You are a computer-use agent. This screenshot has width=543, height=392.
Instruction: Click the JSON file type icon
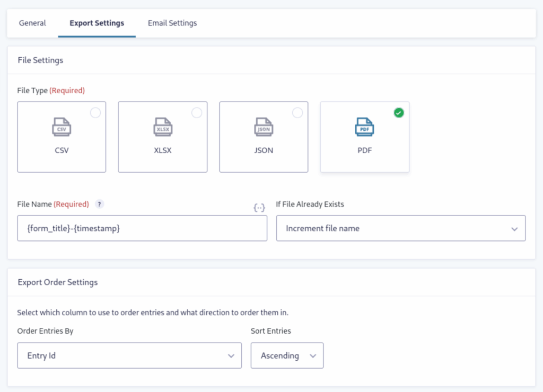(264, 127)
